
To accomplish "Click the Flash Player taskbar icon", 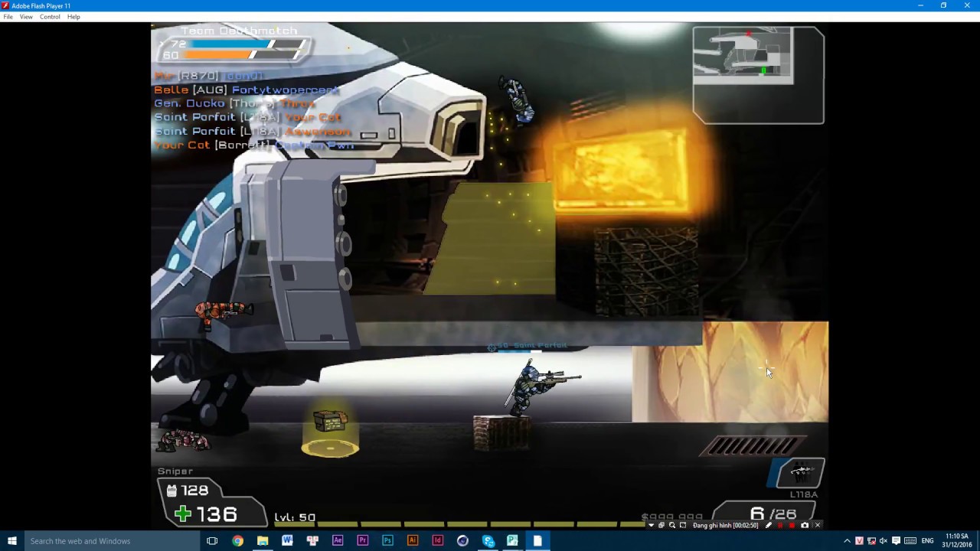I will (x=537, y=541).
